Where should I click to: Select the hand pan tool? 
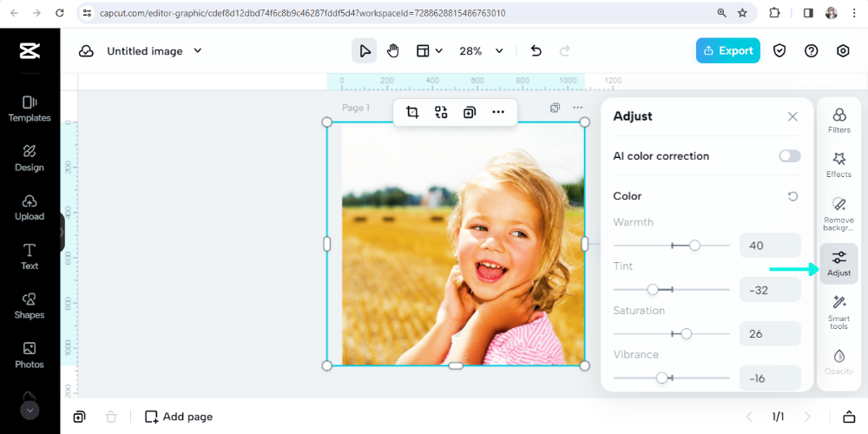point(392,51)
